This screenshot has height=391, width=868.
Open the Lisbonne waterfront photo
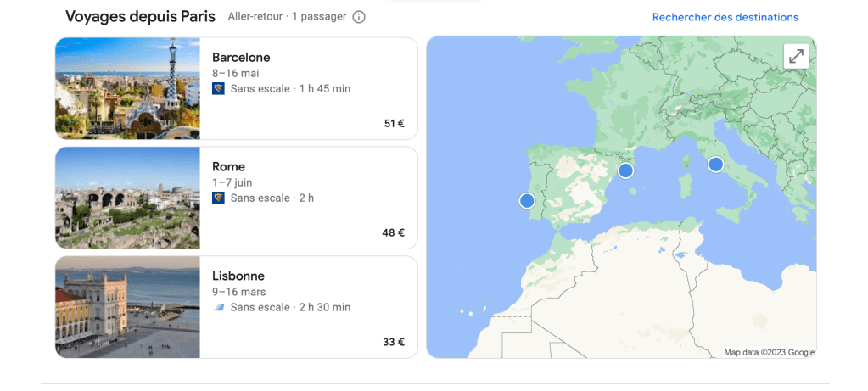pyautogui.click(x=127, y=307)
